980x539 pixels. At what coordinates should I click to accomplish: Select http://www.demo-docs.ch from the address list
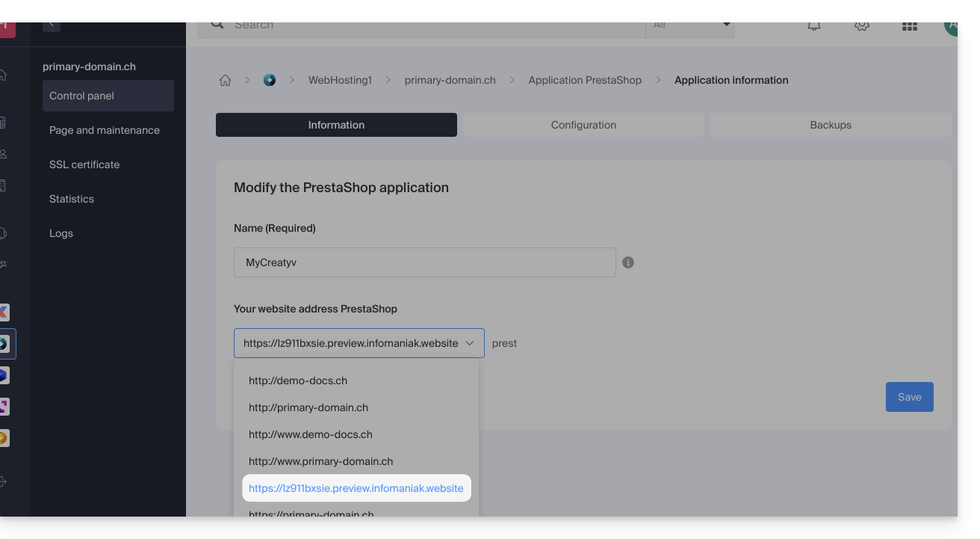(x=311, y=434)
